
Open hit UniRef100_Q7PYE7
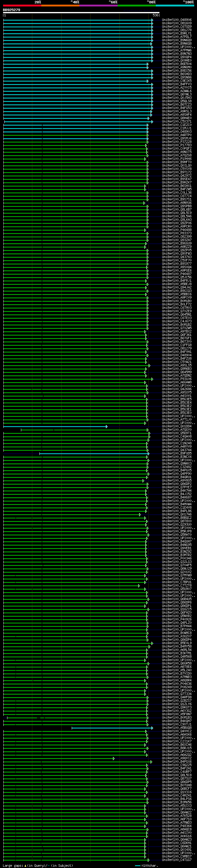point(177,487)
